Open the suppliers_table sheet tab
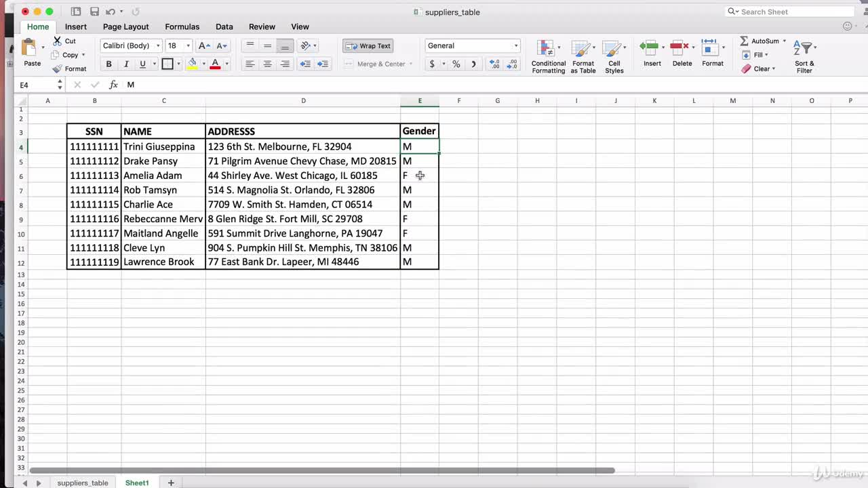 click(x=83, y=483)
